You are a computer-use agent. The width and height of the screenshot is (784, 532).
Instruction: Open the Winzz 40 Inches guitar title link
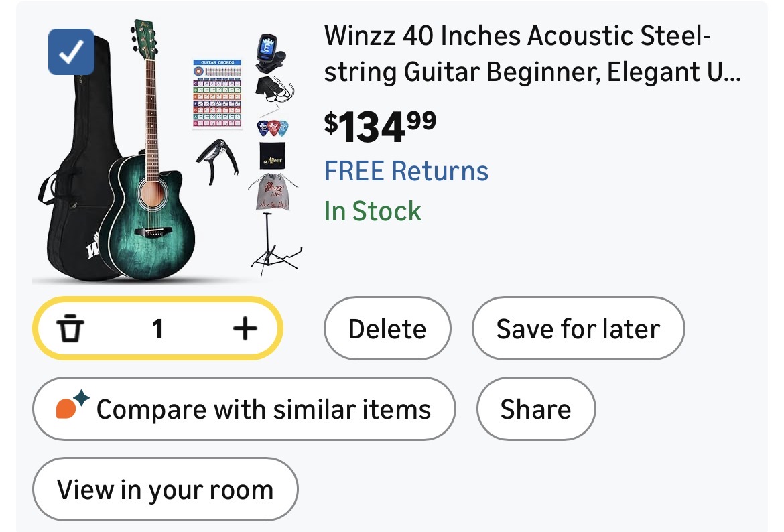coord(532,54)
